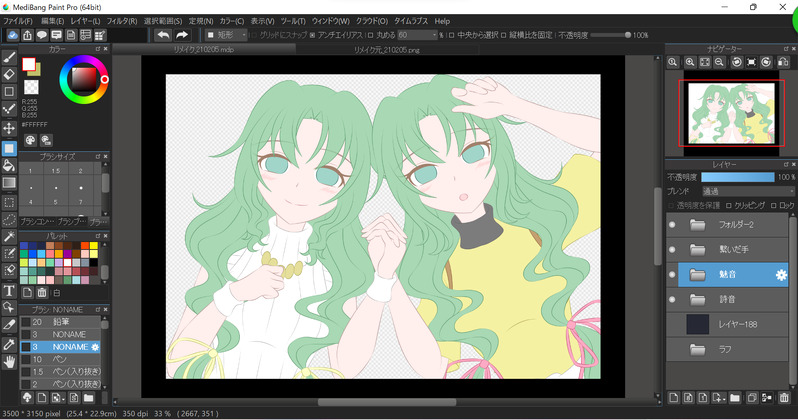Select the Brush tool in left toolbar

click(9, 58)
